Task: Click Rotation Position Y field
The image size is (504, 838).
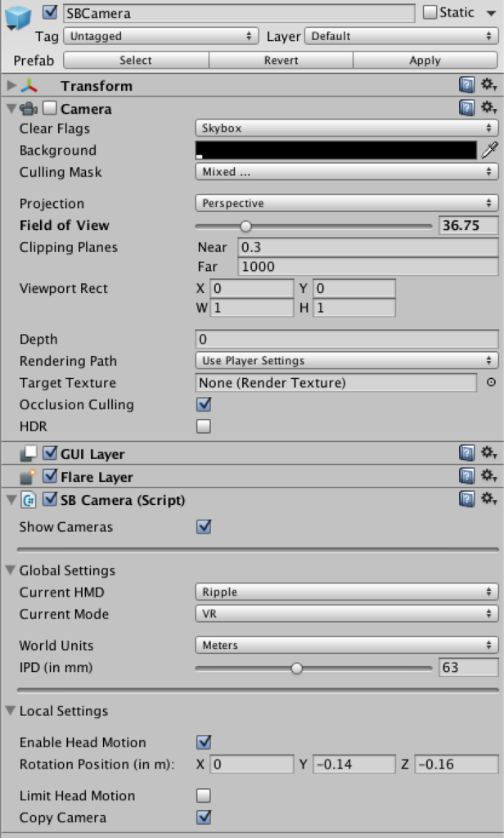Action: click(x=354, y=764)
